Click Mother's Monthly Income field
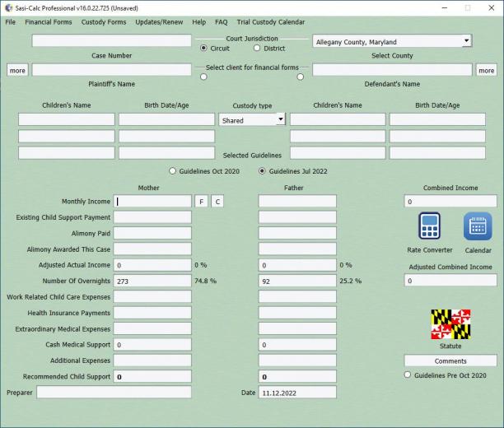 pos(152,201)
